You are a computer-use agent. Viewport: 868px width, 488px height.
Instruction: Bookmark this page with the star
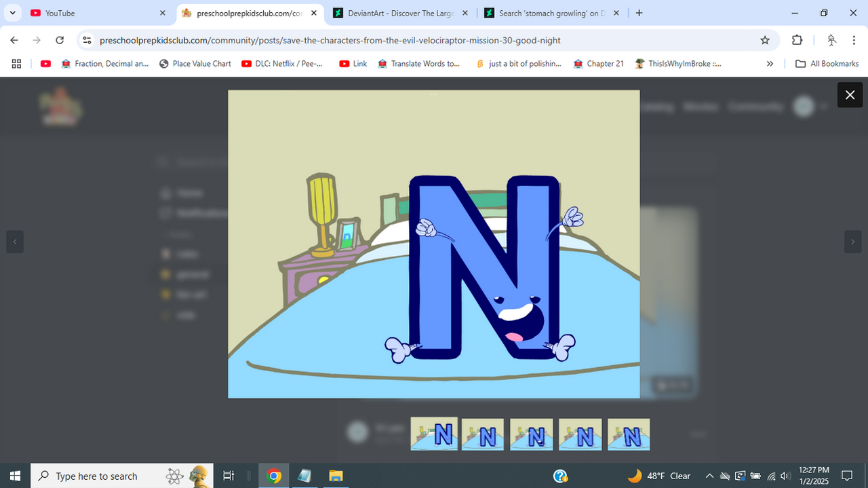pos(765,40)
